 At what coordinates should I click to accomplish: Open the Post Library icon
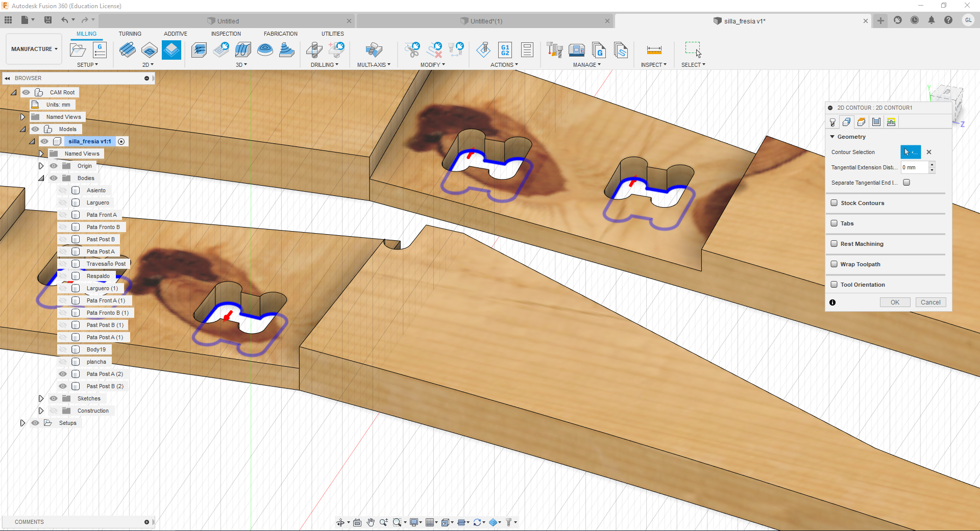[x=599, y=50]
